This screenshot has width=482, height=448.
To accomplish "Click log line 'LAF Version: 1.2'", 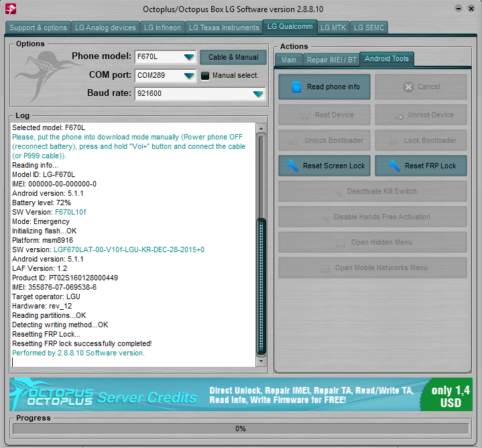I will (40, 268).
